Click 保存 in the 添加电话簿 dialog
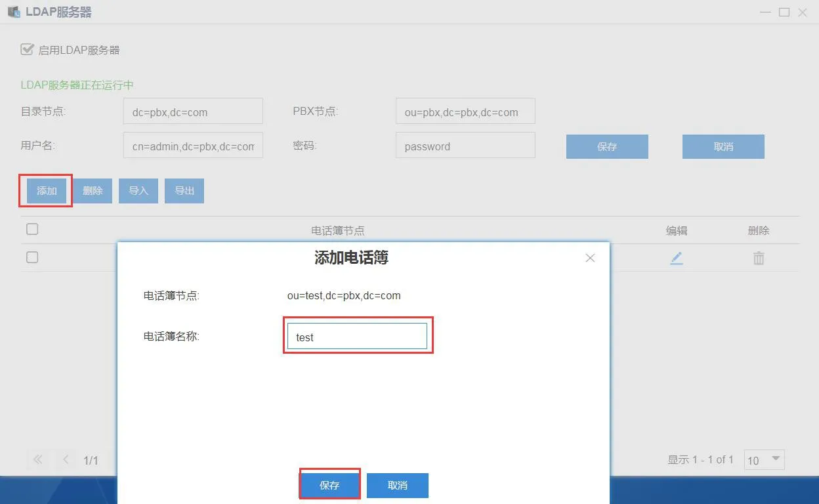This screenshot has height=504, width=819. pos(329,485)
